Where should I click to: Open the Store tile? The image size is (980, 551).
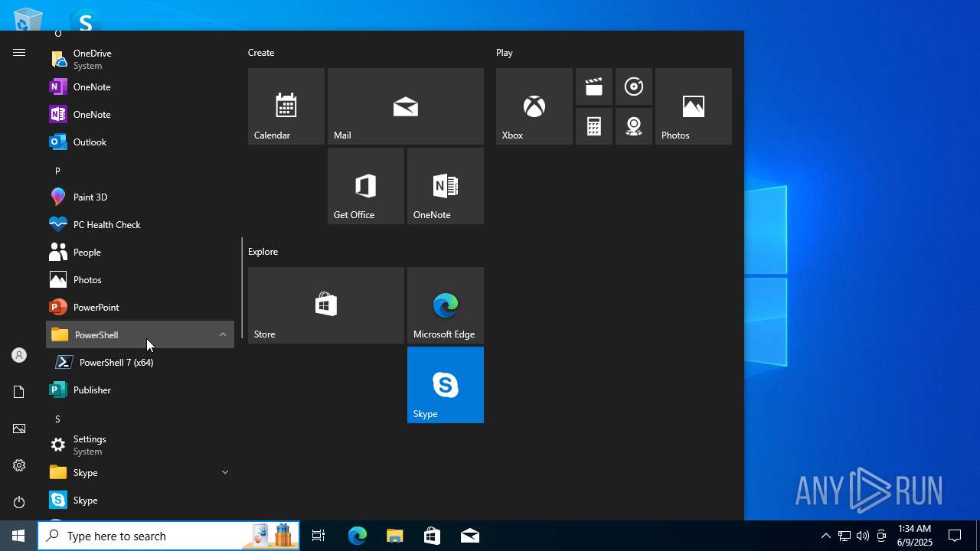pos(326,305)
